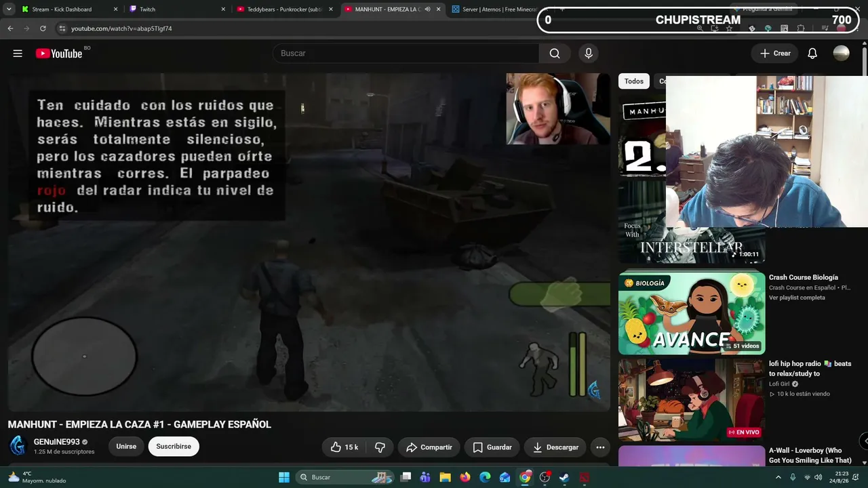Click the YouTube search magnifier button
Screen dimensions: 868x488
tap(555, 54)
